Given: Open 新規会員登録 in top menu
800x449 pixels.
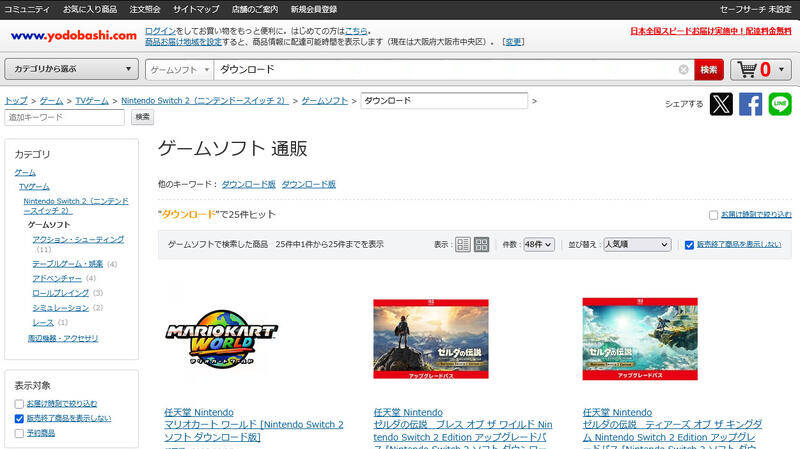Looking at the screenshot, I should click(314, 9).
